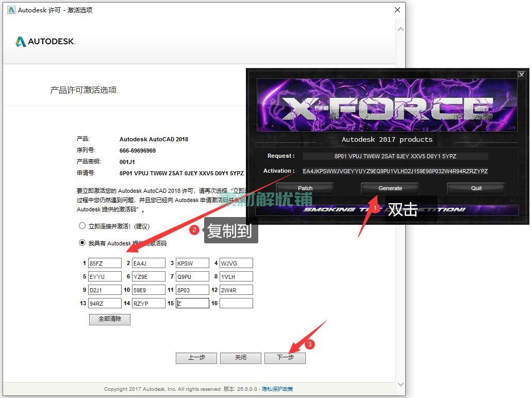Click activation code field 15 containing Z
This screenshot has height=398, width=532.
pos(192,303)
